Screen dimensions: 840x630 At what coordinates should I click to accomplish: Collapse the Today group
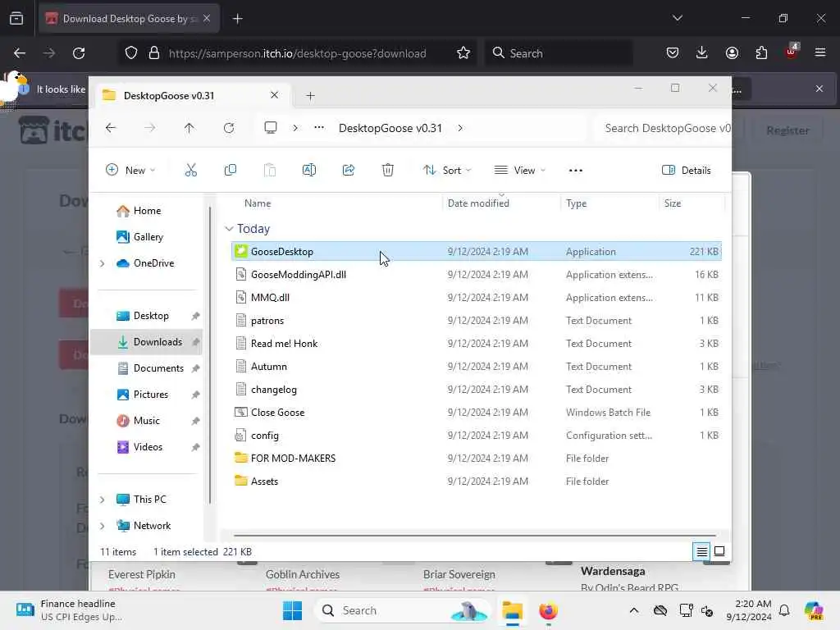[x=229, y=229]
